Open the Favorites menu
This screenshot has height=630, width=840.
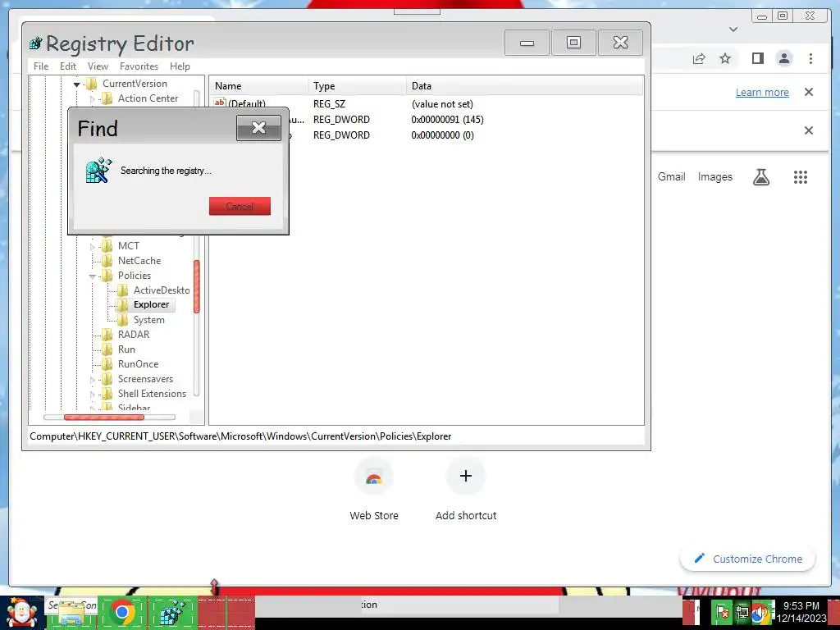[139, 66]
